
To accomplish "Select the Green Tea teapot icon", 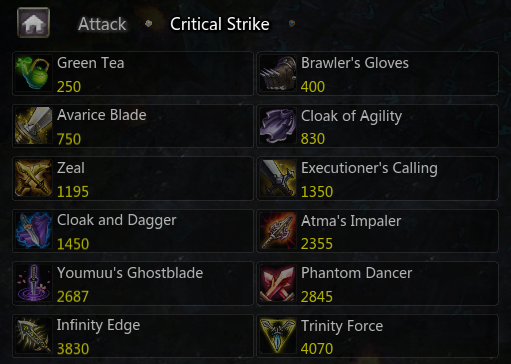I will pos(33,73).
